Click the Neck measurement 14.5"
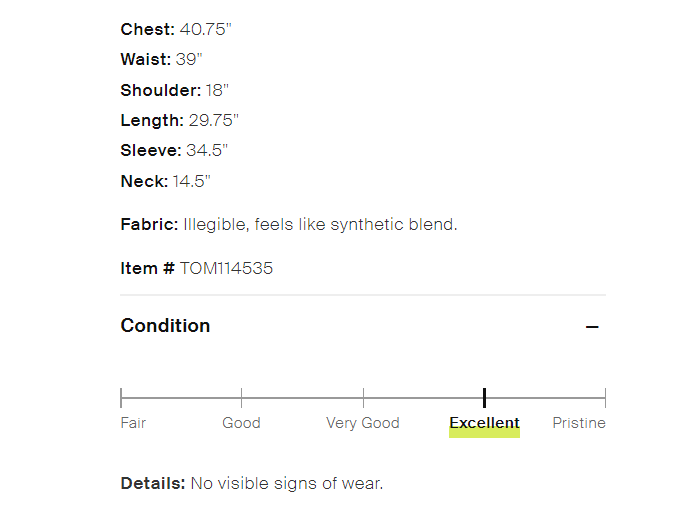678x519 pixels. (192, 181)
